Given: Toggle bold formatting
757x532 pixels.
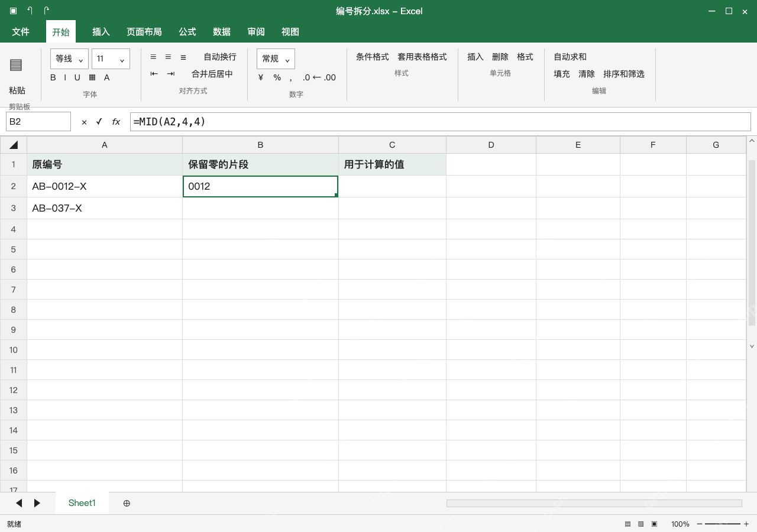Looking at the screenshot, I should [53, 77].
